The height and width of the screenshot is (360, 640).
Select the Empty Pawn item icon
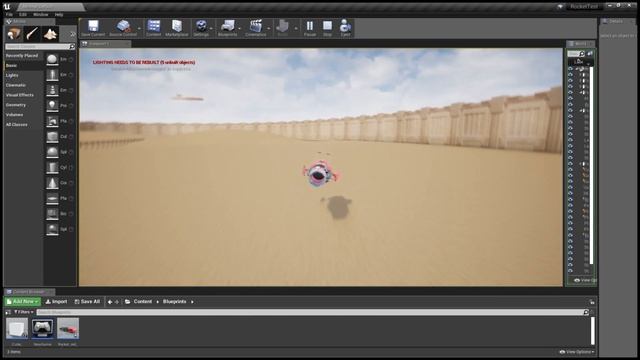click(52, 90)
